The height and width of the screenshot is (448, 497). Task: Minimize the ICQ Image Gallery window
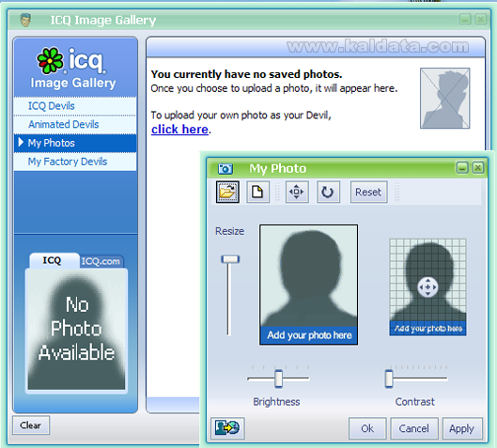tap(465, 20)
